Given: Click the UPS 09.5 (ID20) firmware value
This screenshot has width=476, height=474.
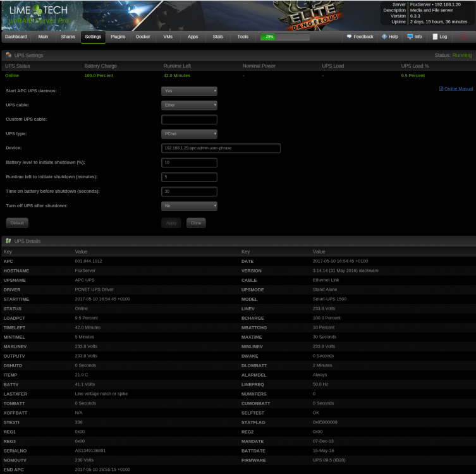Looking at the screenshot, I should tap(329, 459).
